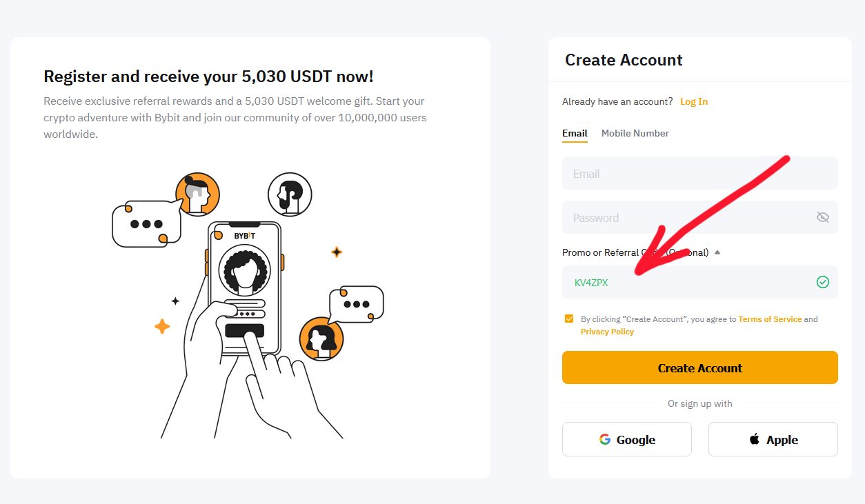Open the Privacy Policy link
Image resolution: width=865 pixels, height=504 pixels.
click(x=607, y=332)
